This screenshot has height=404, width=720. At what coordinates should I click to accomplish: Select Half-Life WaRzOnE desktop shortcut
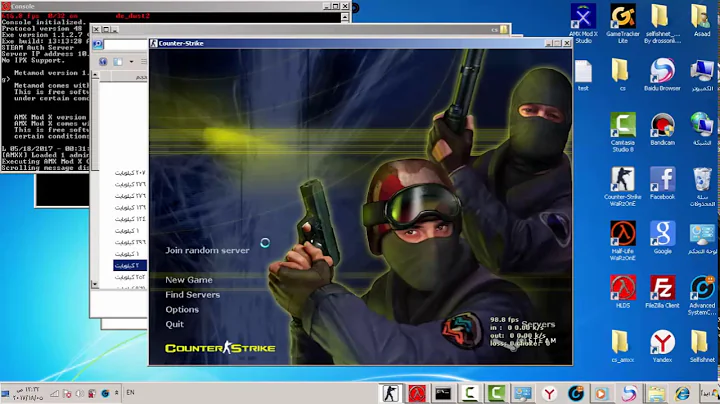623,241
